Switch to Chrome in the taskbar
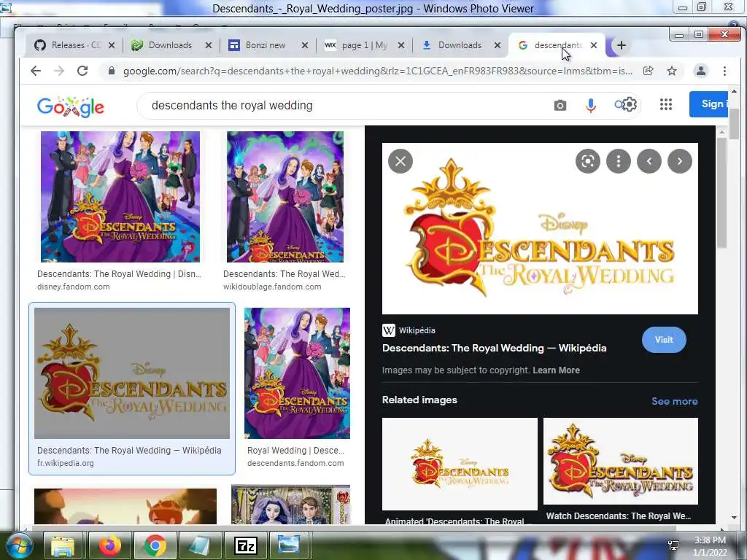The width and height of the screenshot is (747, 560). [x=155, y=545]
